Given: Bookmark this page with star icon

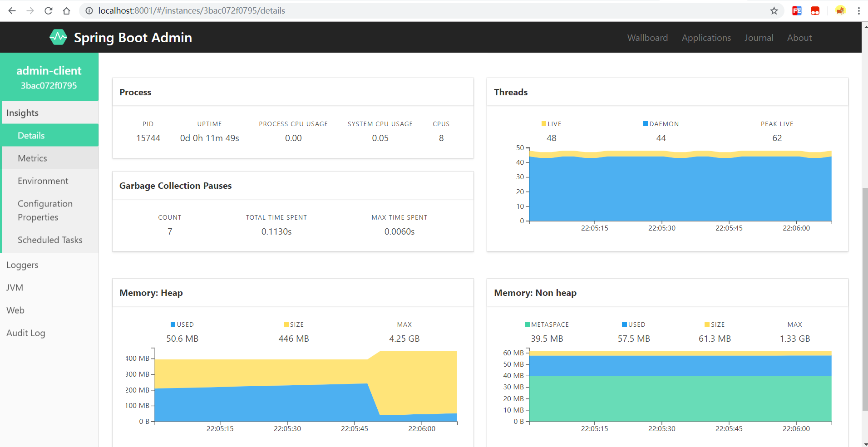Looking at the screenshot, I should 774,10.
